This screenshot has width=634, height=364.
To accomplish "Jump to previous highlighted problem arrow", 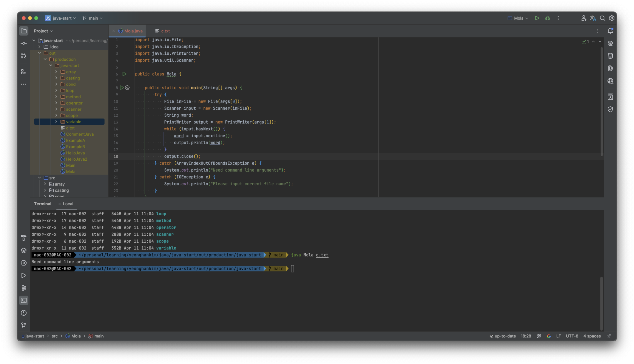I will pyautogui.click(x=593, y=41).
